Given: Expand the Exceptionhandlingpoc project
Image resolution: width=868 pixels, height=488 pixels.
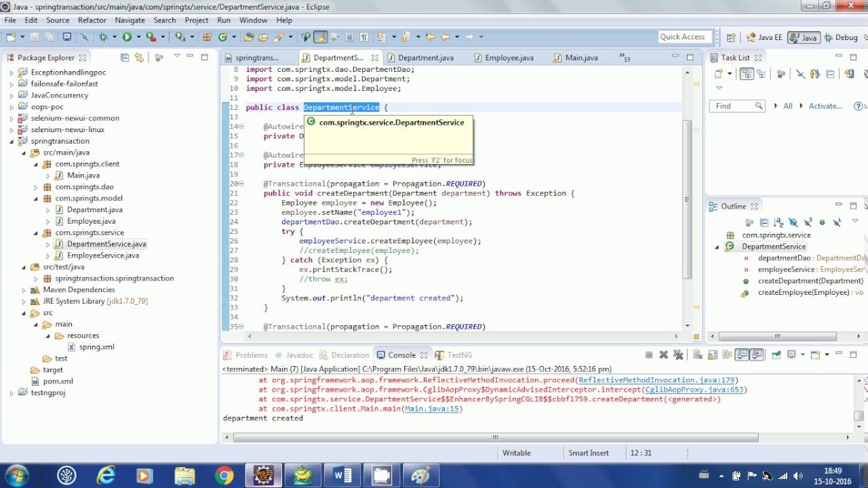Looking at the screenshot, I should click(x=12, y=73).
